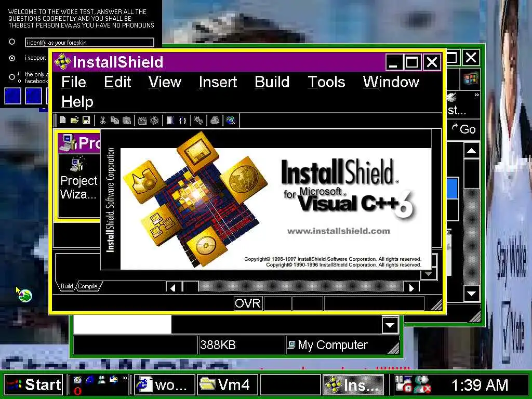Open the File menu
Screen dimensions: 532x399
point(74,82)
